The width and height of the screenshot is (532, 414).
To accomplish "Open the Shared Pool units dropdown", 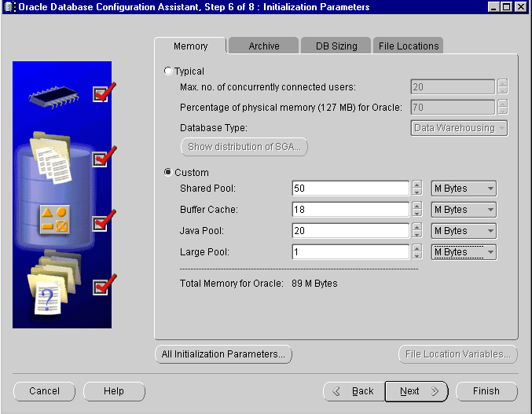I will click(464, 189).
